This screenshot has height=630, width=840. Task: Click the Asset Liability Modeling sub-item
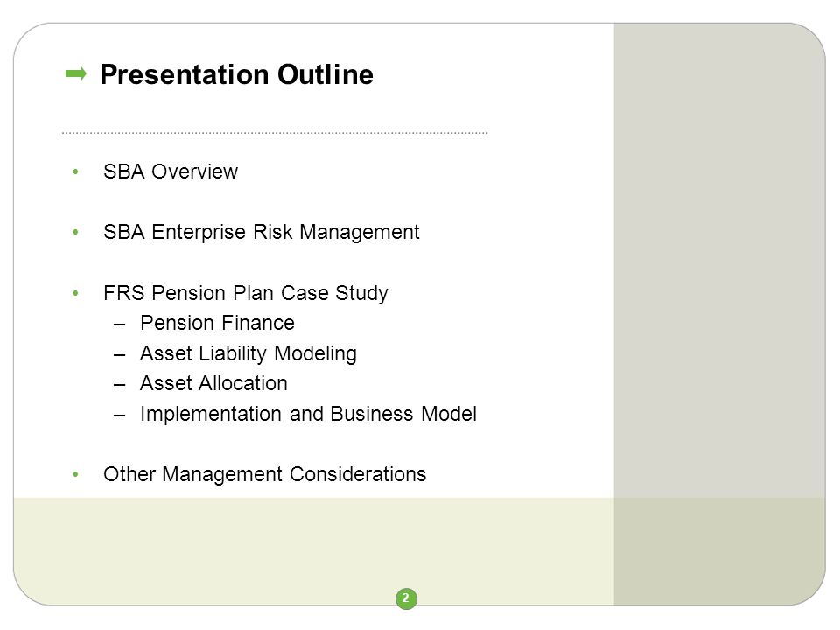pos(248,353)
